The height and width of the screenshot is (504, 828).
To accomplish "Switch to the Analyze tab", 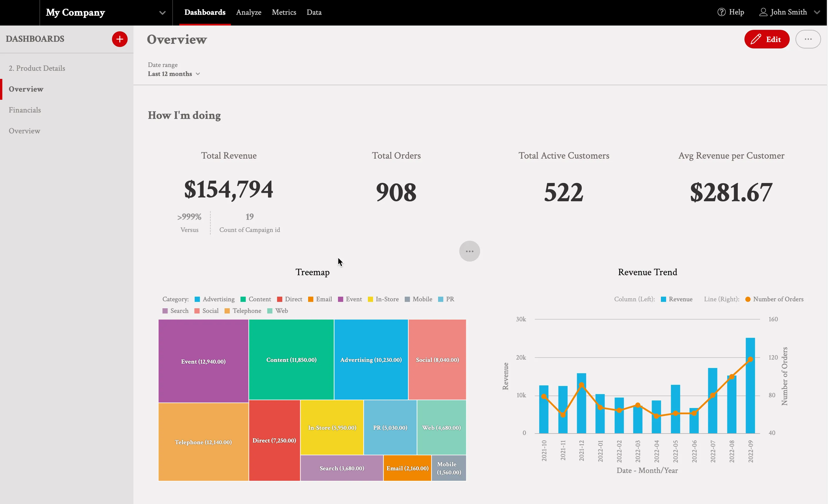I will pyautogui.click(x=249, y=12).
